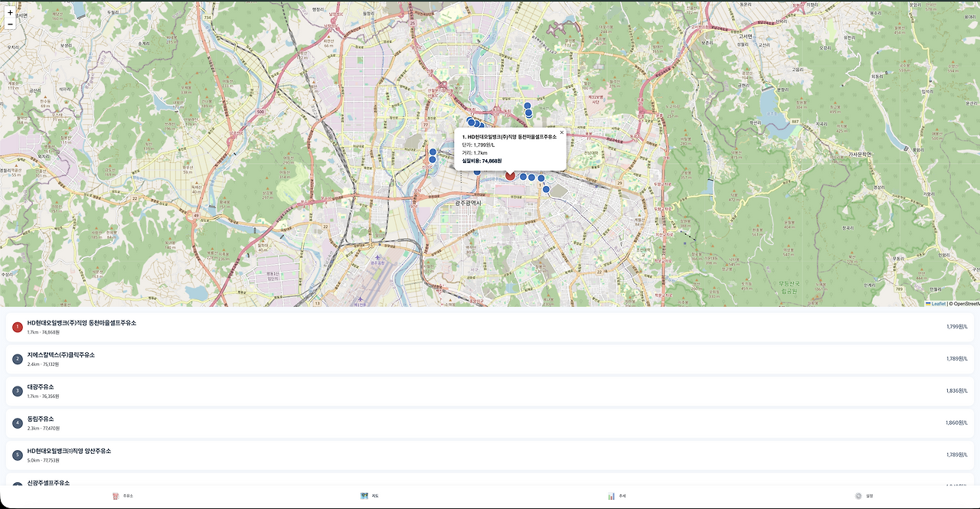Image resolution: width=980 pixels, height=509 pixels.
Task: Click 2.4km · 75,132원 subtitle text
Action: coord(43,364)
